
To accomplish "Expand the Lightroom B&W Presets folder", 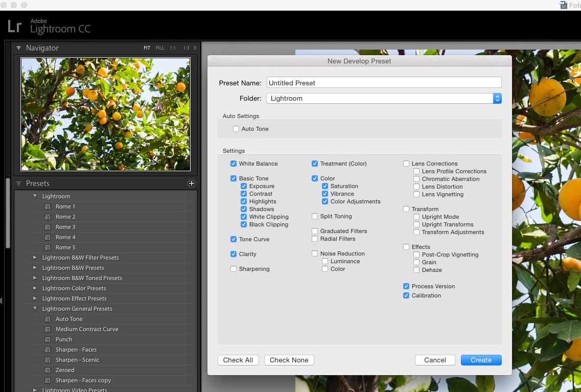I will pyautogui.click(x=35, y=268).
